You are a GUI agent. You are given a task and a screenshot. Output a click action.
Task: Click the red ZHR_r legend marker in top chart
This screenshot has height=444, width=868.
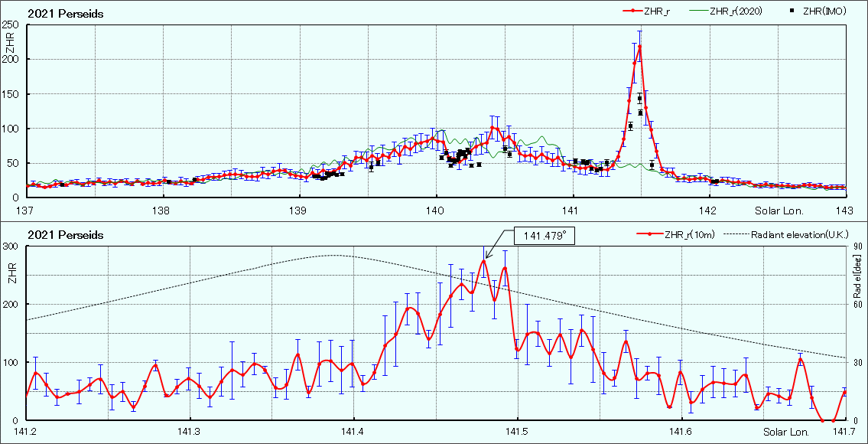(632, 11)
